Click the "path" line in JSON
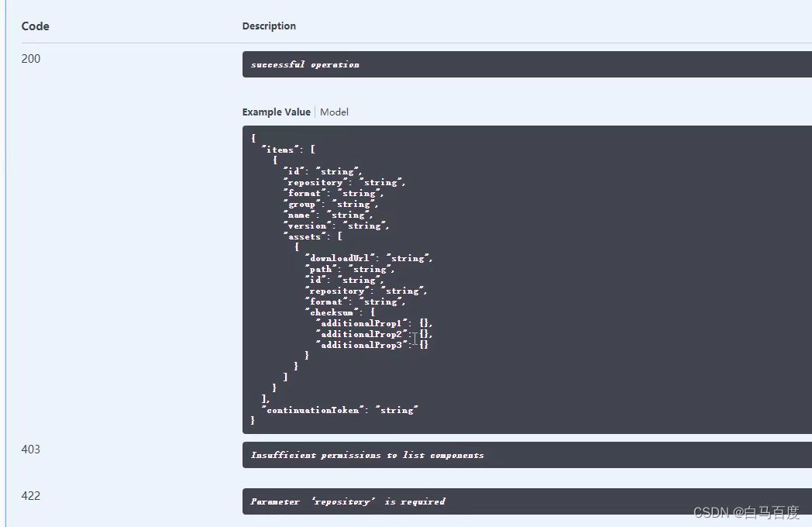 (349, 269)
